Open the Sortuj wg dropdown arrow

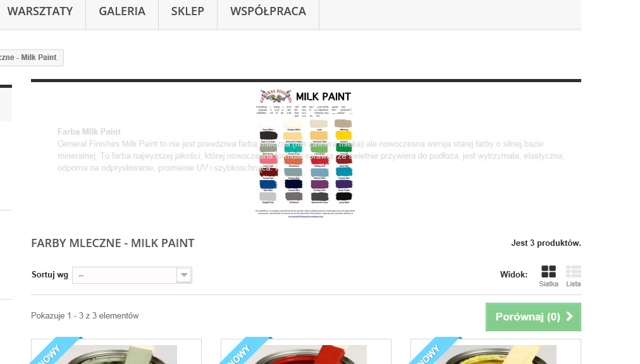tap(184, 275)
